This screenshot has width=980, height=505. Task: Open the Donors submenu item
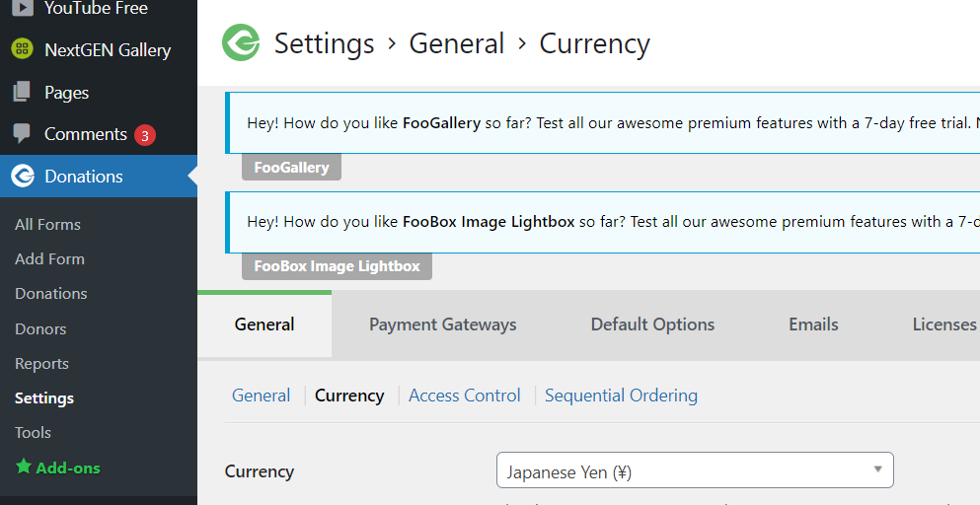40,329
